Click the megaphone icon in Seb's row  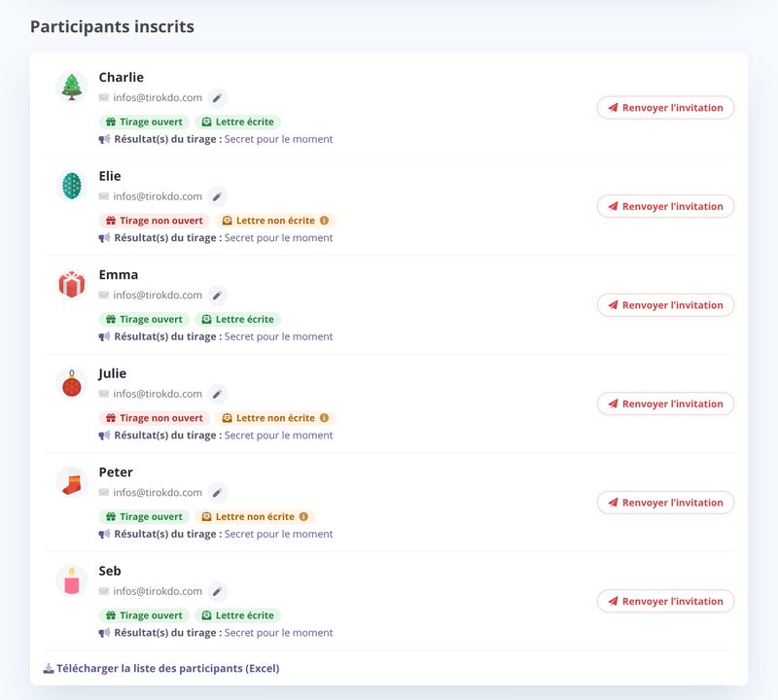click(104, 633)
